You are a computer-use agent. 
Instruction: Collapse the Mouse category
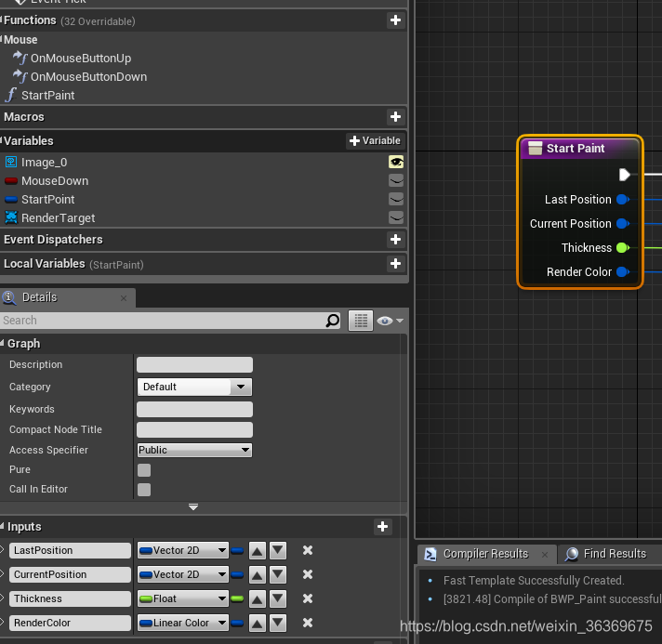pos(1,39)
